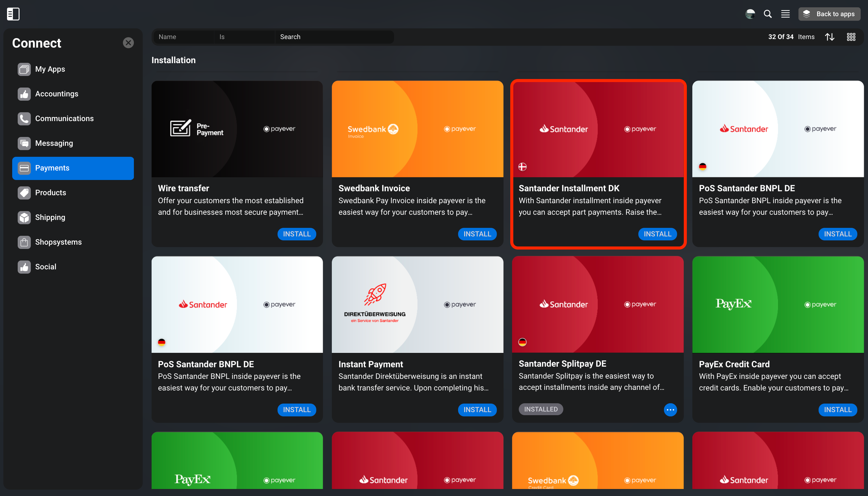Click the Social thumbs-up icon

(x=24, y=267)
